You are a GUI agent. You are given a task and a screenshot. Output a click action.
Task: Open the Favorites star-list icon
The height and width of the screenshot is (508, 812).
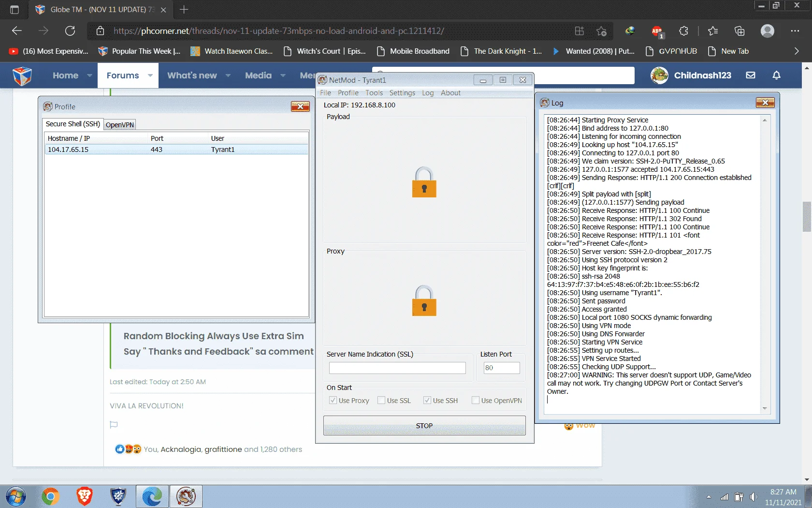click(x=713, y=31)
